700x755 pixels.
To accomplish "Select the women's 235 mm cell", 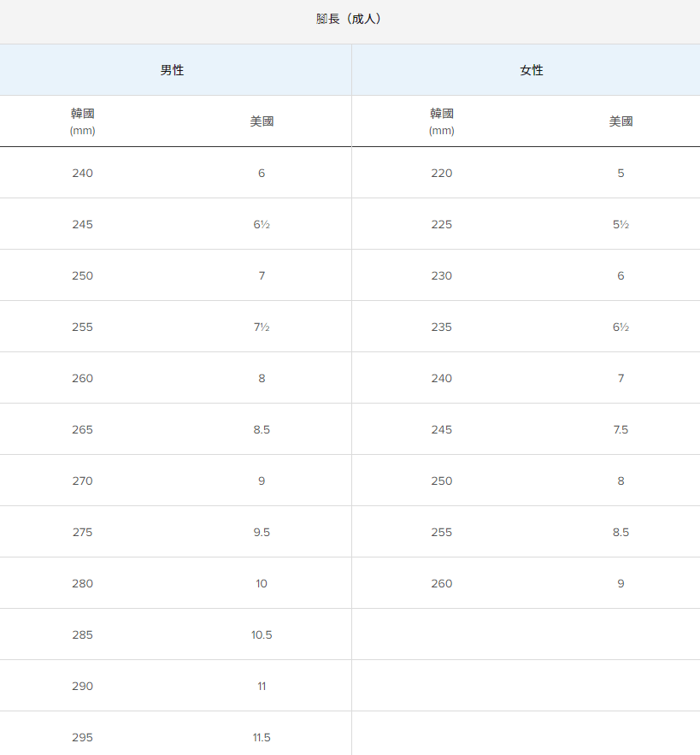I will (442, 327).
